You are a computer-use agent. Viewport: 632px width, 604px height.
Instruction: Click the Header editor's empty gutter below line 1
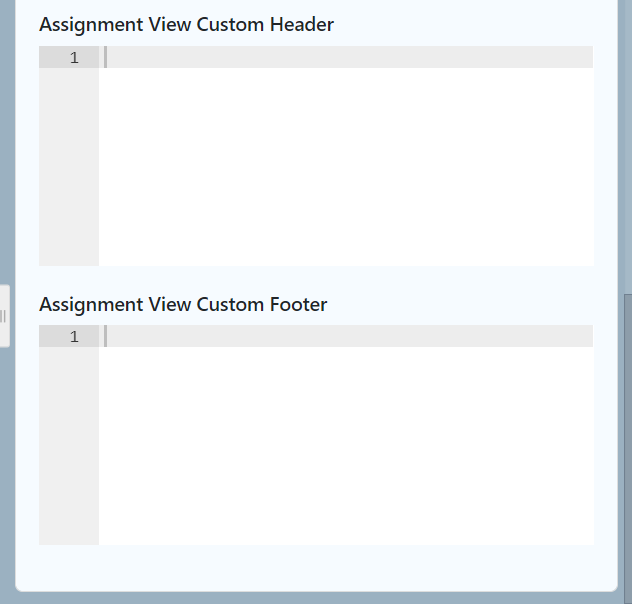(x=69, y=170)
